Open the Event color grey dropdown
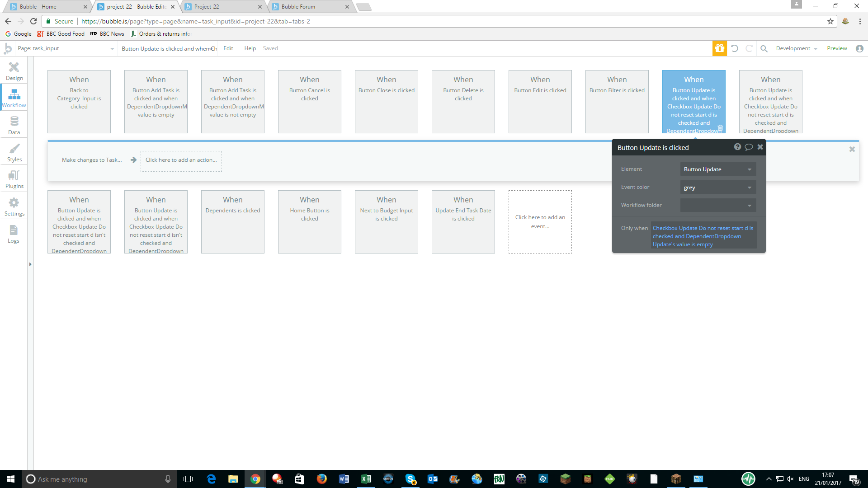The width and height of the screenshot is (868, 488). tap(717, 188)
